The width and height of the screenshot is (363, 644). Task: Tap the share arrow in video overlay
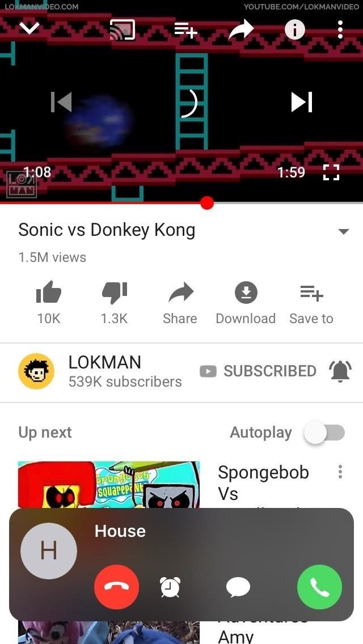[x=241, y=29]
